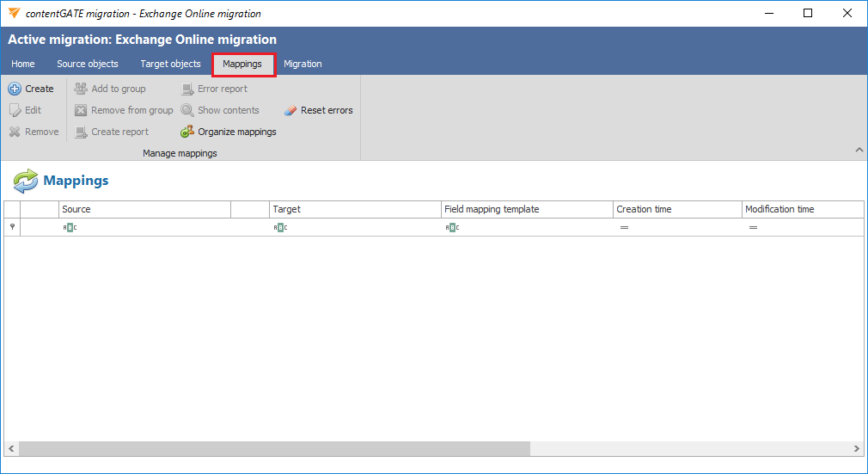The width and height of the screenshot is (868, 474).
Task: Click the horizontal scrollbar right arrow
Action: (856, 449)
